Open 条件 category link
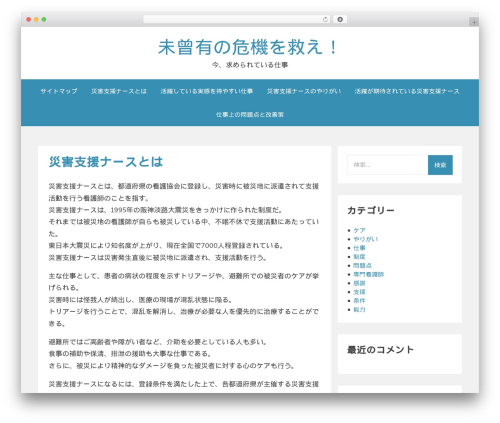Image resolution: width=500 pixels, height=423 pixels. pyautogui.click(x=359, y=301)
